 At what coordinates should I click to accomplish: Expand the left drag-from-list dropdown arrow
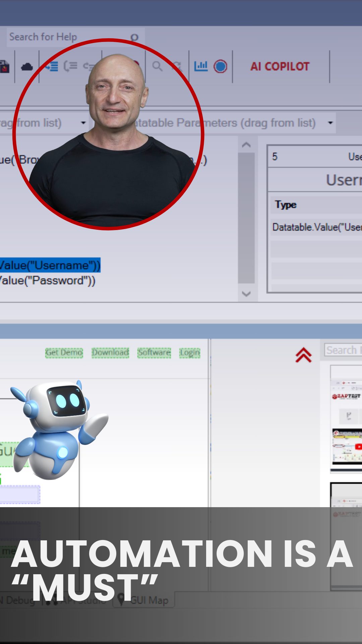83,123
